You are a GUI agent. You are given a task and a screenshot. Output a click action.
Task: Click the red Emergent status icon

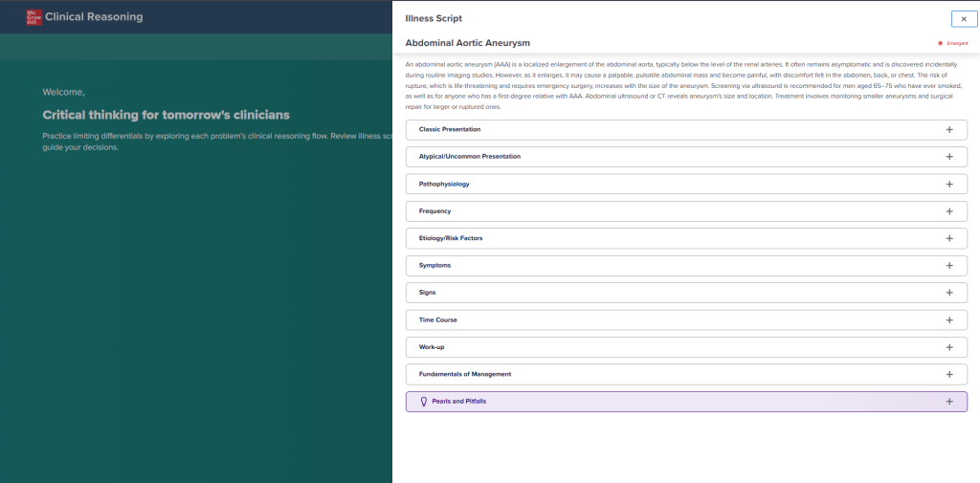pyautogui.click(x=941, y=44)
